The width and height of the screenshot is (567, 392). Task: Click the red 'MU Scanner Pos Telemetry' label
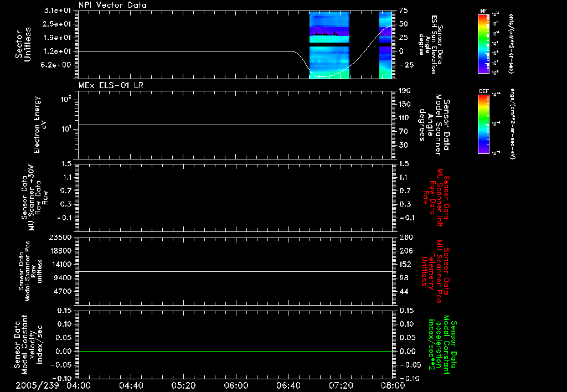(436, 271)
